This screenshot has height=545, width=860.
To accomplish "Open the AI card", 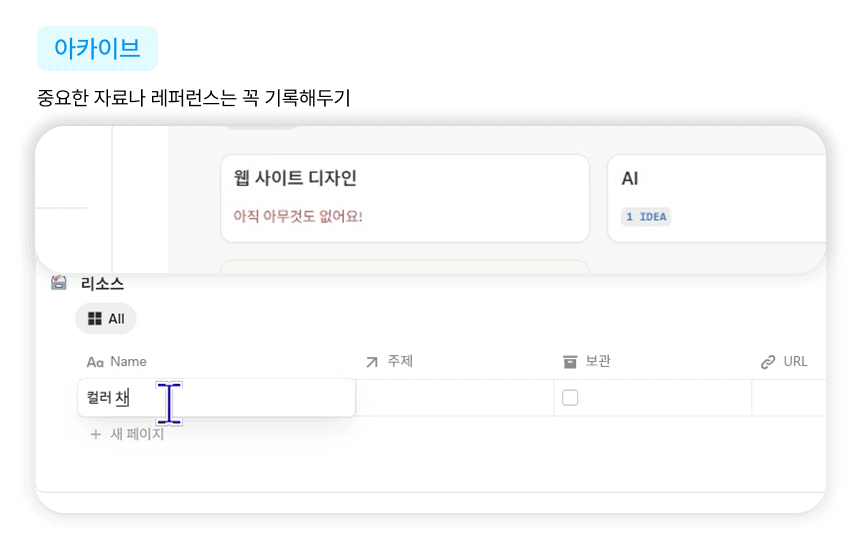I will coord(716,198).
